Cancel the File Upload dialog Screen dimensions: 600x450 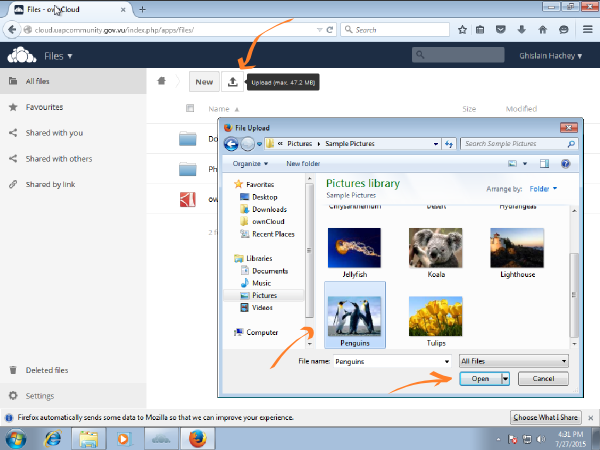pos(543,378)
